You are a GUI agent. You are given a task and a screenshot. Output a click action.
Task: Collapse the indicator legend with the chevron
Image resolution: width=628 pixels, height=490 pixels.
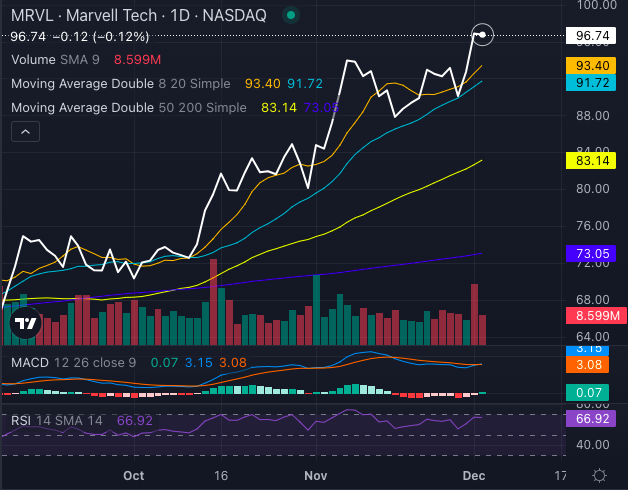pos(25,131)
